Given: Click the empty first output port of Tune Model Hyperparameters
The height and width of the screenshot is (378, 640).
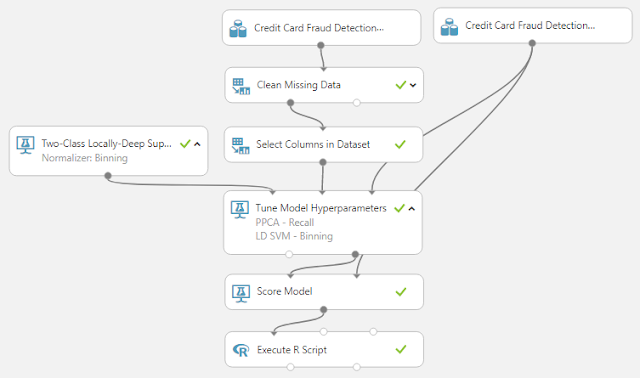Looking at the screenshot, I should pos(289,254).
